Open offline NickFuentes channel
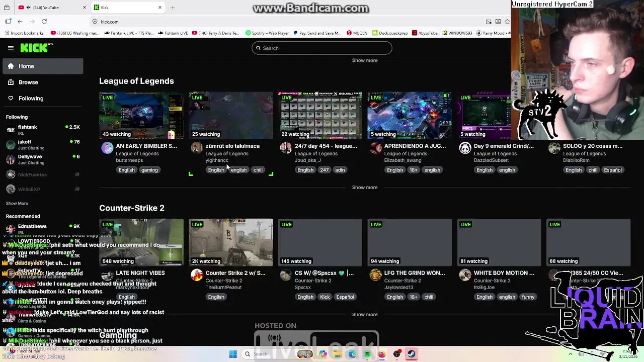 point(43,174)
